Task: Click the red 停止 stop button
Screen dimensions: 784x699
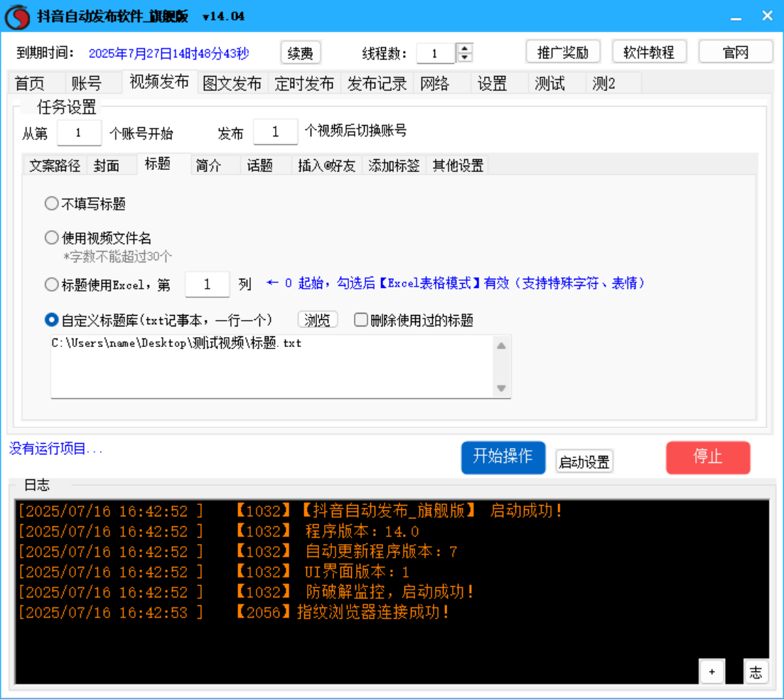Action: (x=708, y=457)
